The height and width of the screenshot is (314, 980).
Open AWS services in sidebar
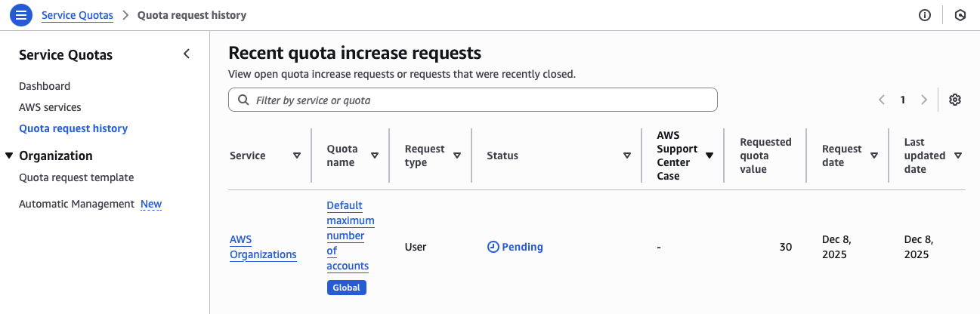click(50, 107)
